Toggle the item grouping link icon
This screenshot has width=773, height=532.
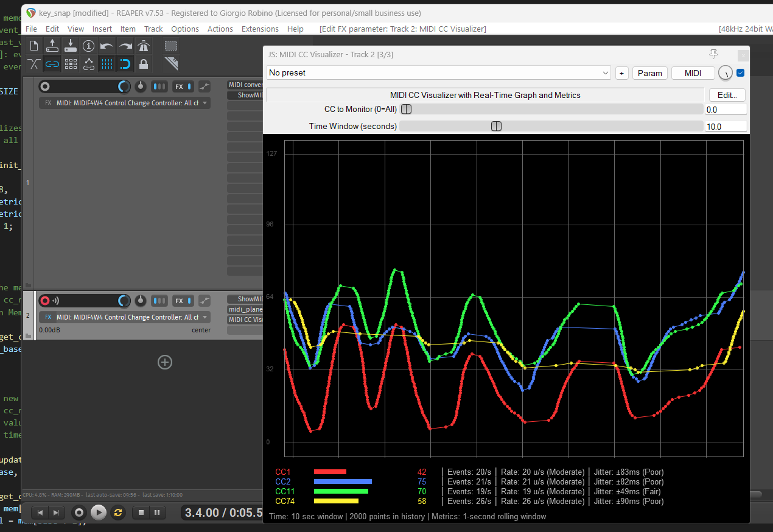(x=52, y=63)
